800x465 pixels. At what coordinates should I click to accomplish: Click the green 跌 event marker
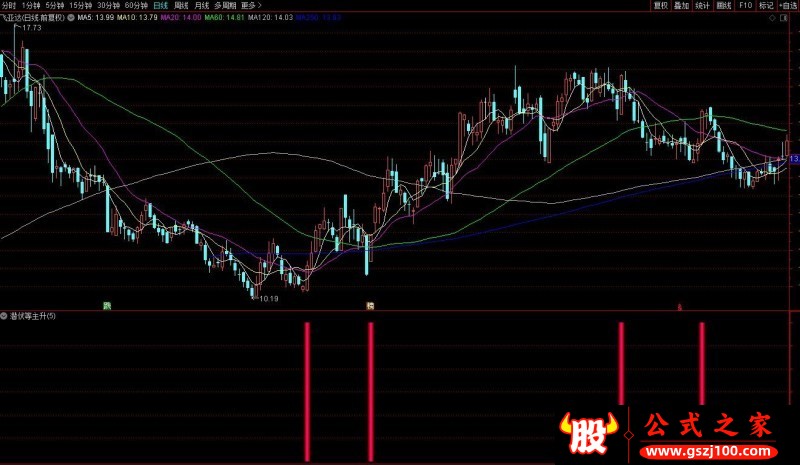tap(107, 306)
